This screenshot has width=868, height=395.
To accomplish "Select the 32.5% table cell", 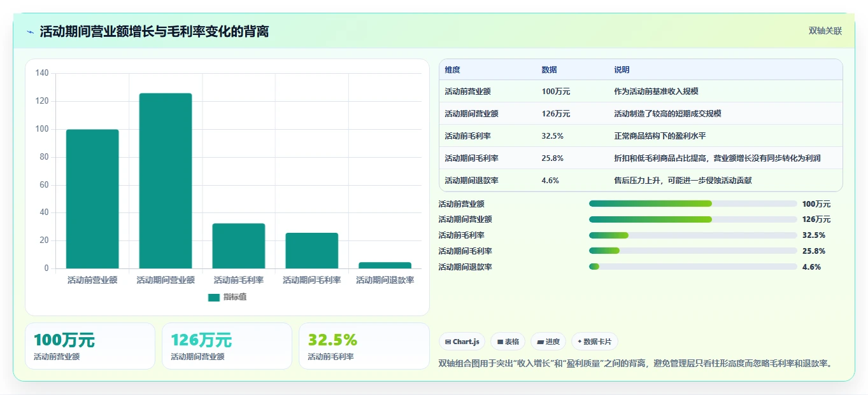I will tap(553, 136).
